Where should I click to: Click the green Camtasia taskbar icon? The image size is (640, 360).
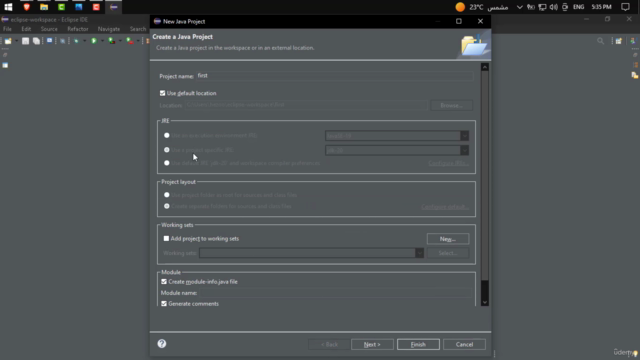pyautogui.click(x=61, y=7)
